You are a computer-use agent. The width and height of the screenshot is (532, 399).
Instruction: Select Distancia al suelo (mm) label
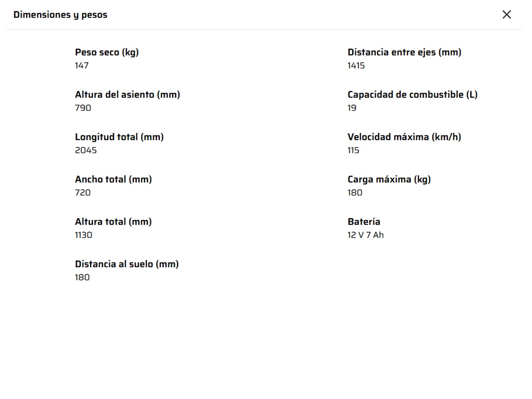(127, 264)
